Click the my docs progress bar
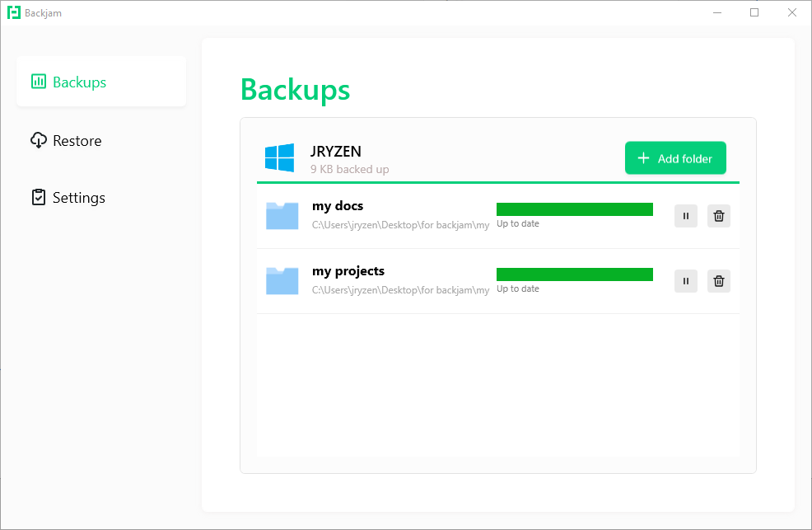 [575, 209]
